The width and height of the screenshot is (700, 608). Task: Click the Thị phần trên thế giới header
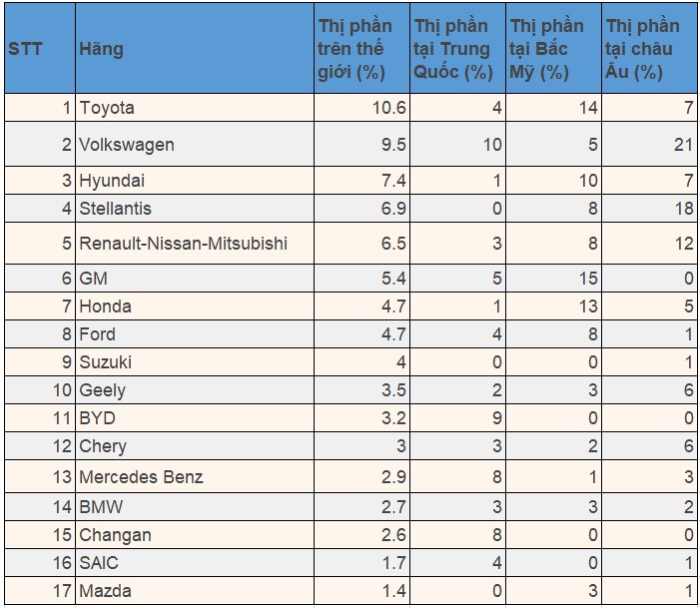pos(362,48)
